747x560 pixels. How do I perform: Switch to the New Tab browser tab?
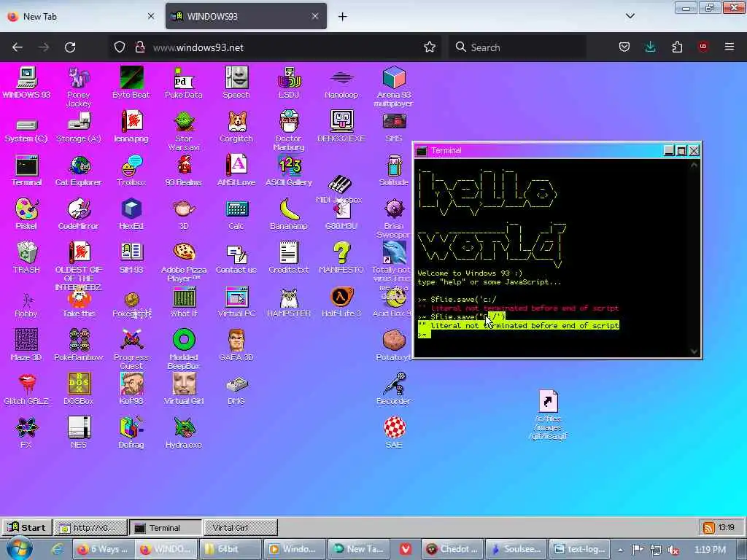pos(81,16)
